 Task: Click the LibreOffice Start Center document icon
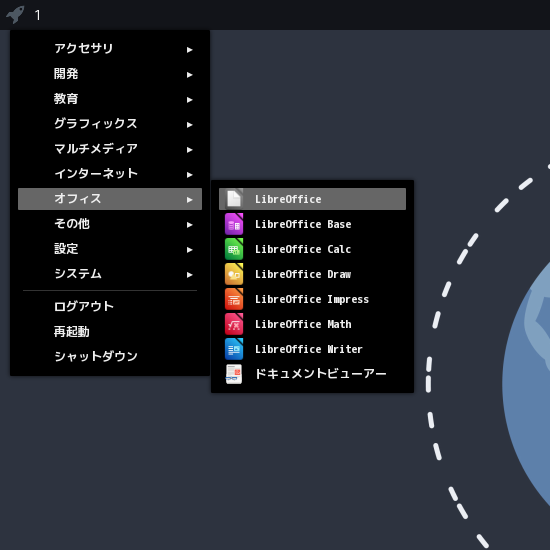click(234, 199)
